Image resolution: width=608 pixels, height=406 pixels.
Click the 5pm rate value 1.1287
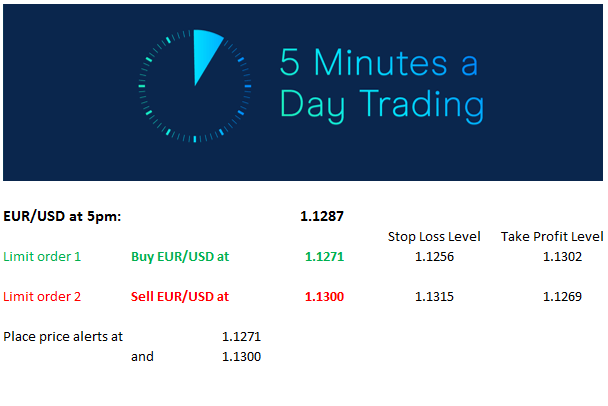322,216
